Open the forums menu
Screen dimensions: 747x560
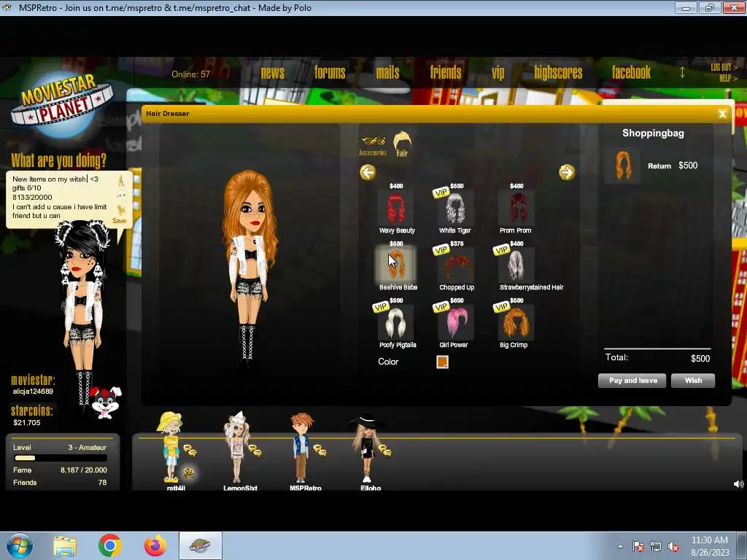(330, 72)
